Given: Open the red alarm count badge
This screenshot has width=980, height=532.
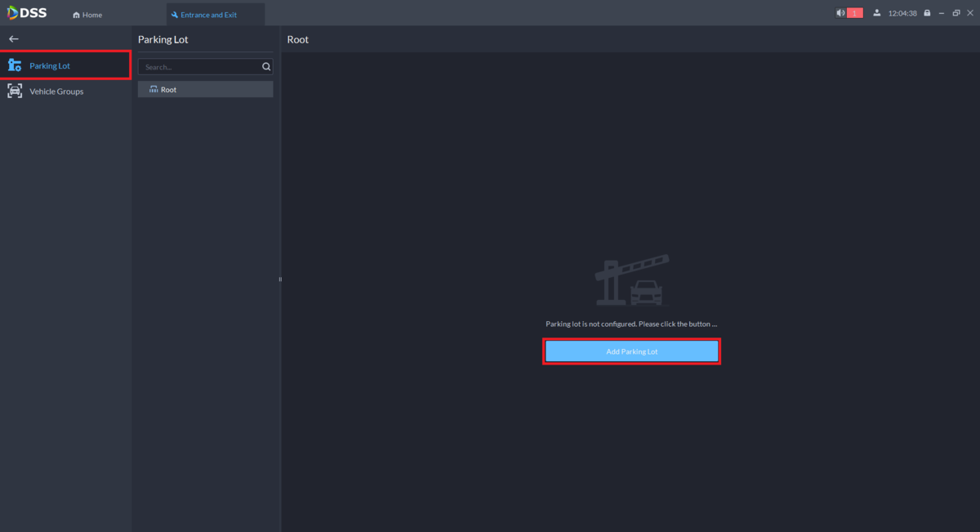Looking at the screenshot, I should [855, 13].
